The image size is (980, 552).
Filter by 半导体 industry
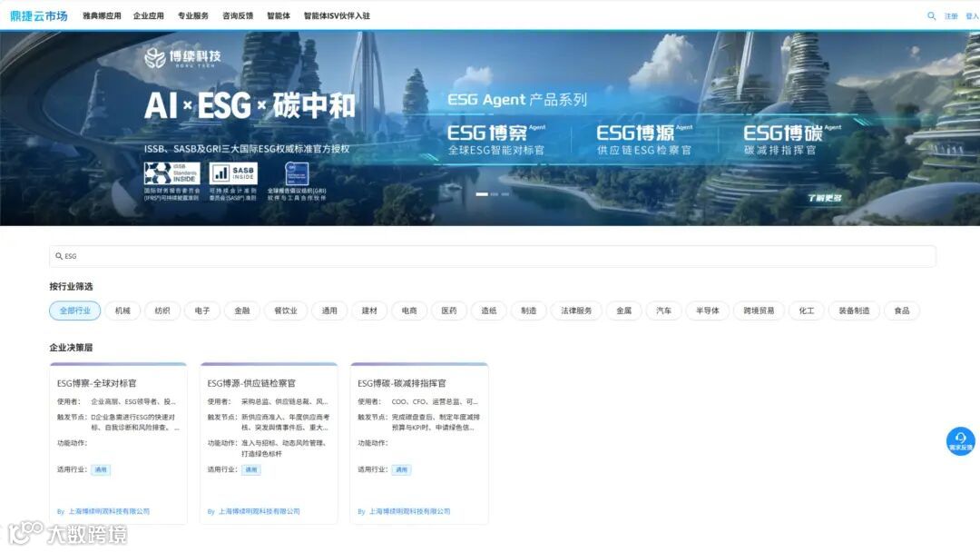[708, 310]
